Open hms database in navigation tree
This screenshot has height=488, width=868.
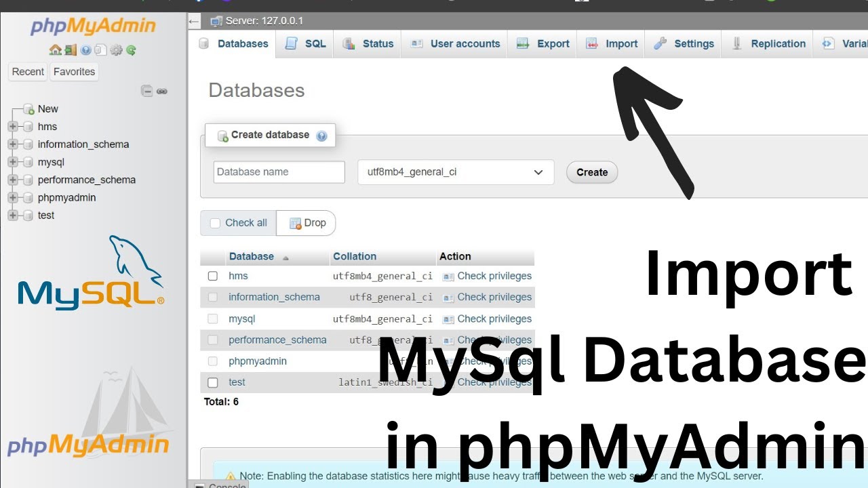[x=47, y=127]
